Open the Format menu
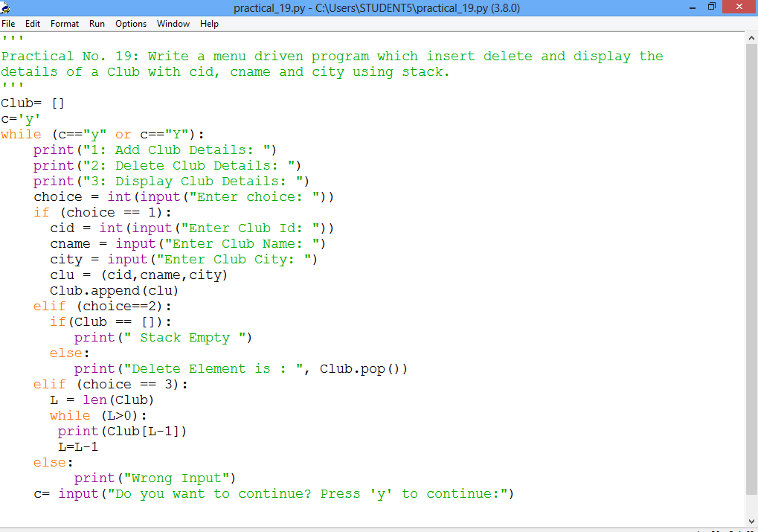Screen dimensions: 758x532 point(64,23)
